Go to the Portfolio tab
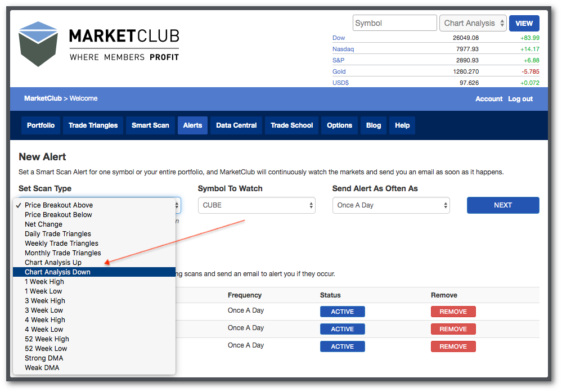Viewport: 562px width, 392px height. 41,125
